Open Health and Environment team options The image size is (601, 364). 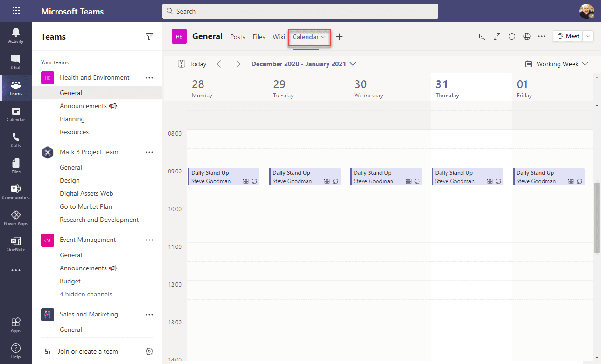click(149, 78)
